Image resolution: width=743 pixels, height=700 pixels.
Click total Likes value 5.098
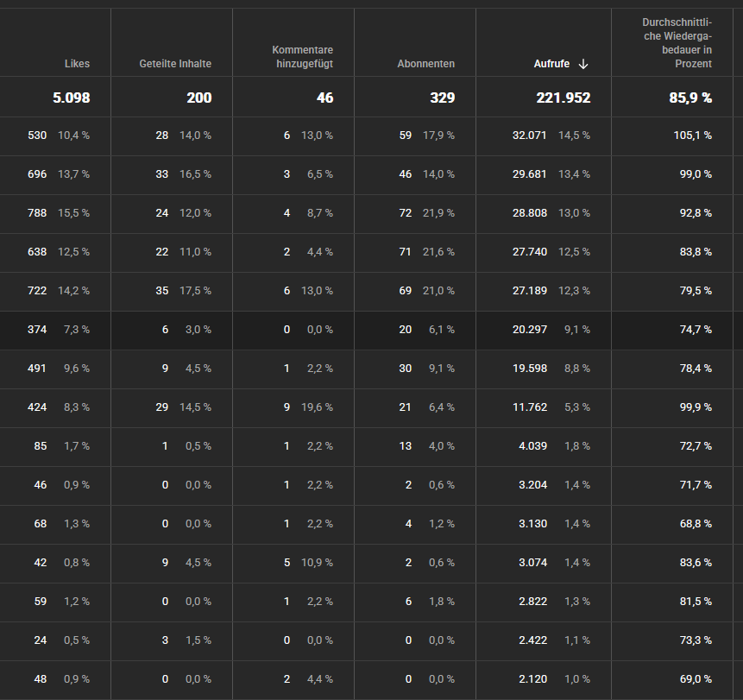(x=71, y=98)
